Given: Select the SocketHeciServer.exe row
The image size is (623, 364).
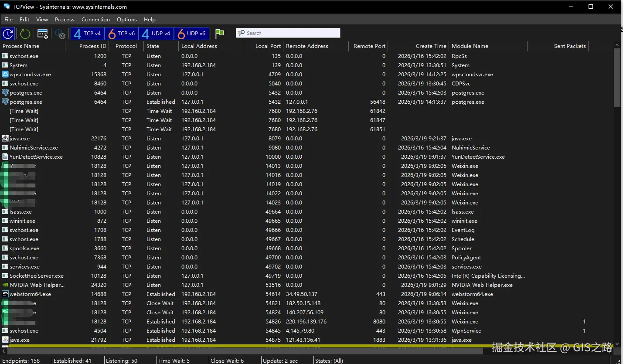Looking at the screenshot, I should click(306, 276).
